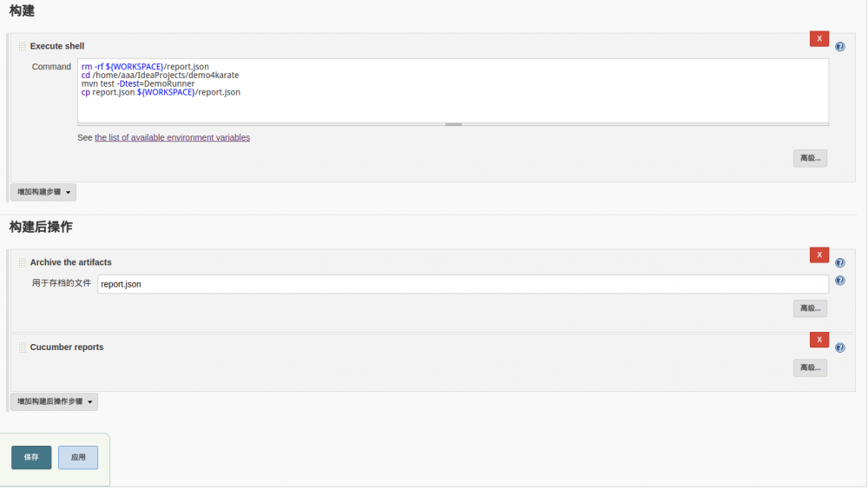Viewport: 868px width, 490px height.
Task: Show advanced options for Execute shell
Action: click(810, 158)
